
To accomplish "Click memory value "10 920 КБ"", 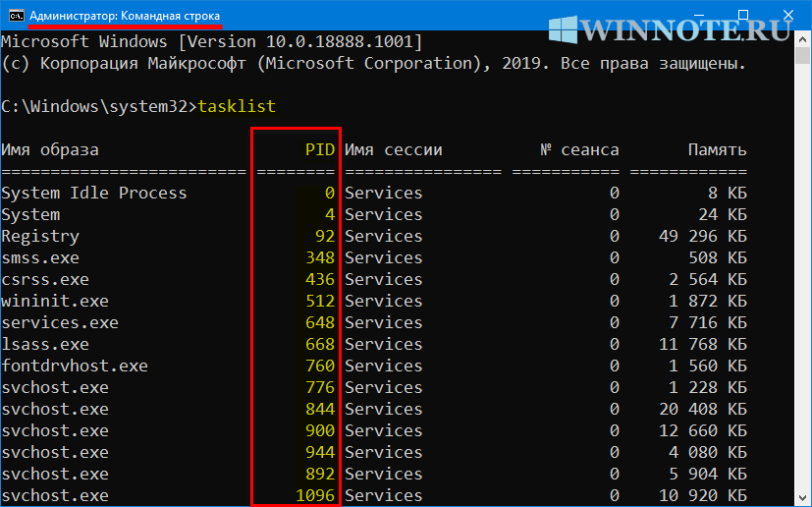I will (703, 495).
